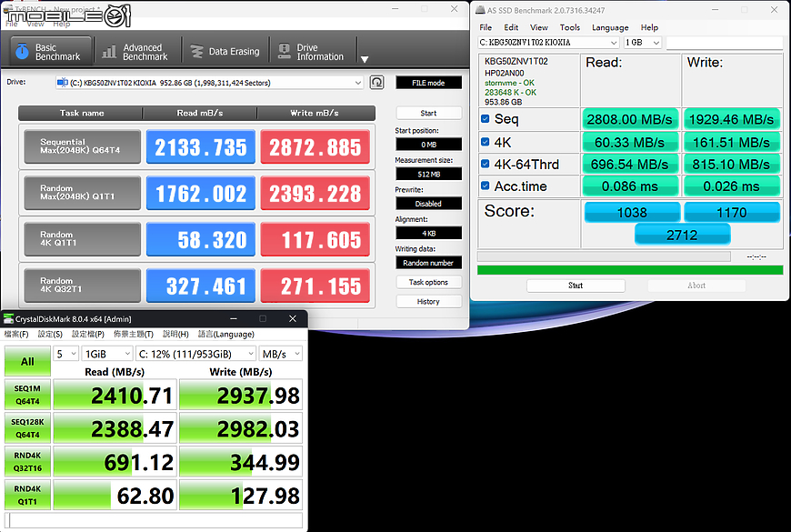The height and width of the screenshot is (532, 791).
Task: Switch to the Drive Information tab
Action: (312, 52)
